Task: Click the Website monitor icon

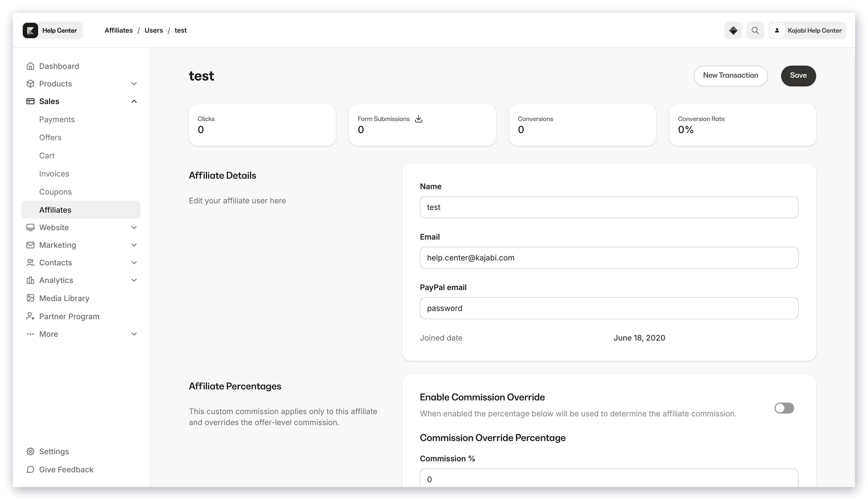Action: coord(30,227)
